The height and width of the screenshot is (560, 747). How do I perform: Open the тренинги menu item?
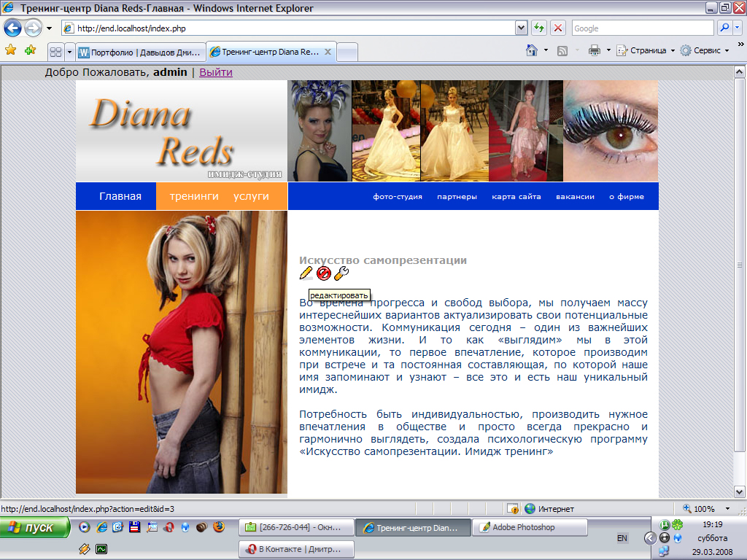(x=194, y=196)
